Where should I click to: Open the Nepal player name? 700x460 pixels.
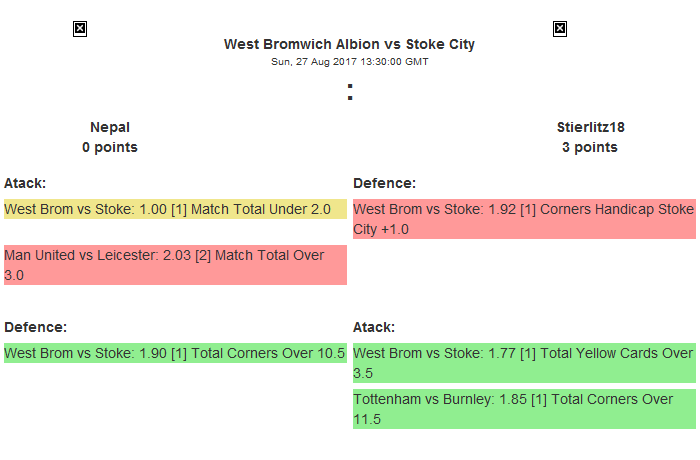click(110, 127)
